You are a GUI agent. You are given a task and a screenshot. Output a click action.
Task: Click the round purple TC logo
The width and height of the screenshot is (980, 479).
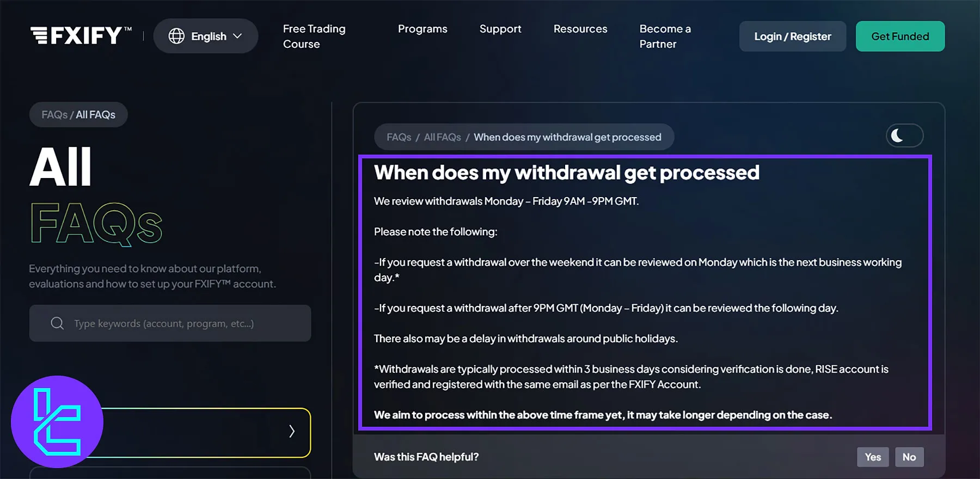57,421
